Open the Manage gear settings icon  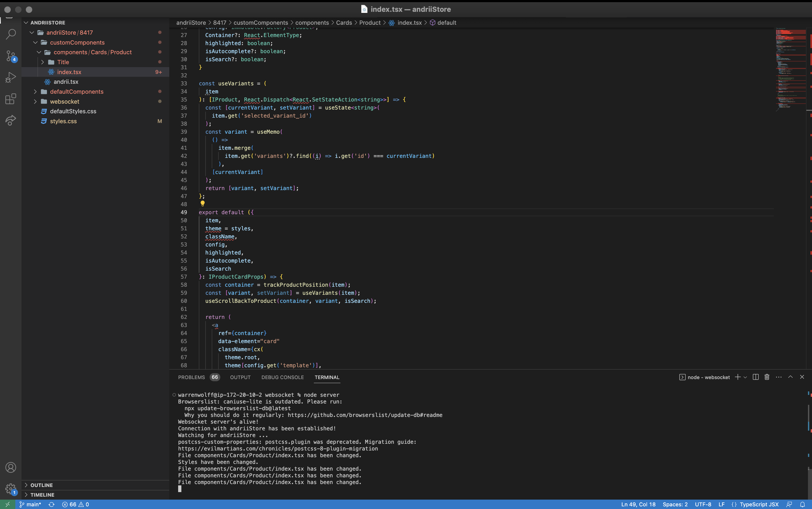(11, 489)
